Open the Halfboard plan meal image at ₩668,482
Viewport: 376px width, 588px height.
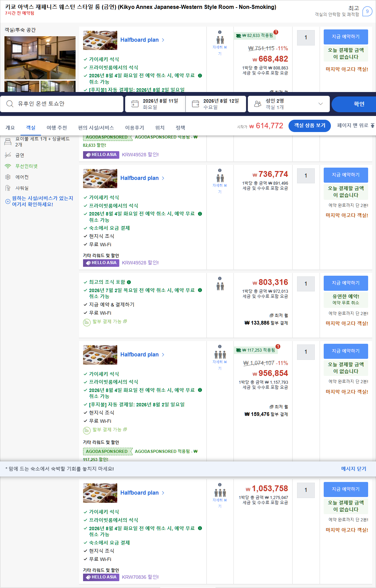coord(100,40)
